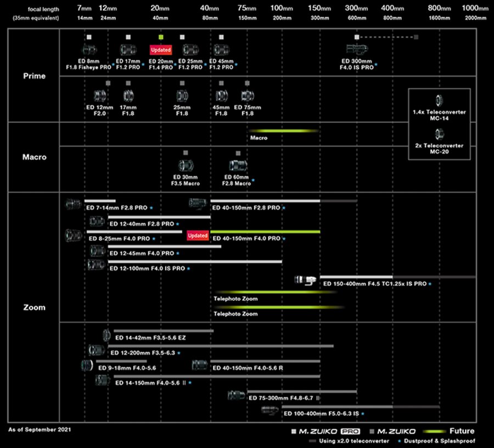Viewport: 494px width, 448px height.
Task: Click the ED 100-400mm F5.0-6.3 IS lens image
Action: (271, 410)
